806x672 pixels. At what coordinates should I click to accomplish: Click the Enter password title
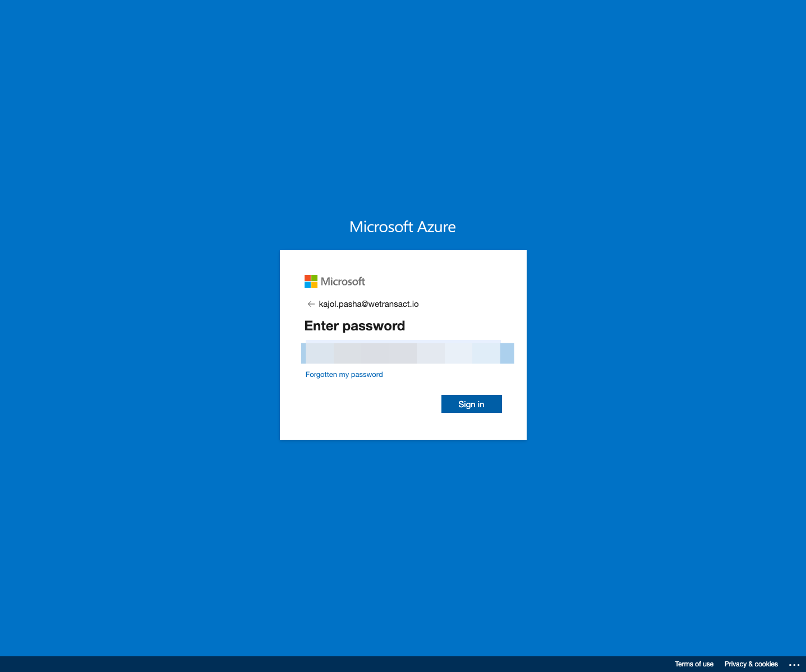(x=354, y=326)
